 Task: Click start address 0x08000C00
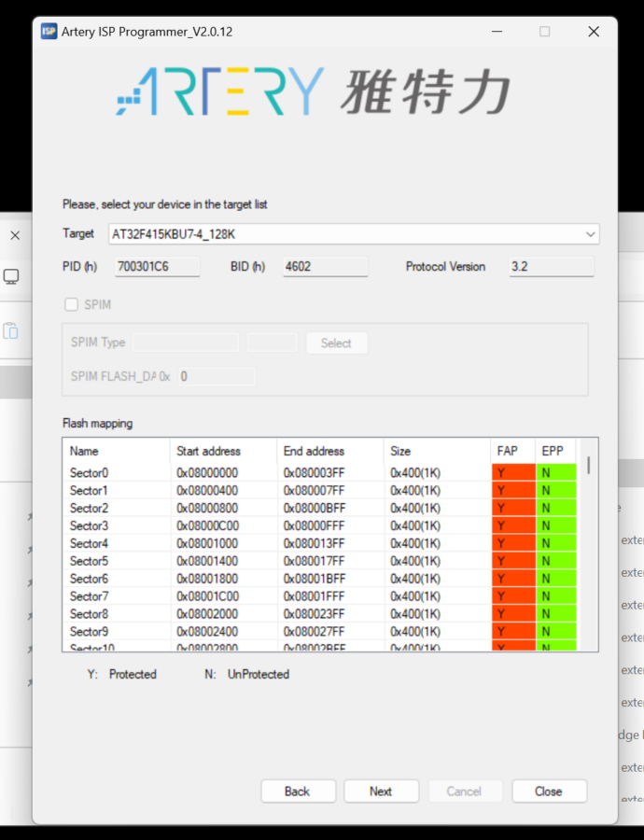coord(207,526)
